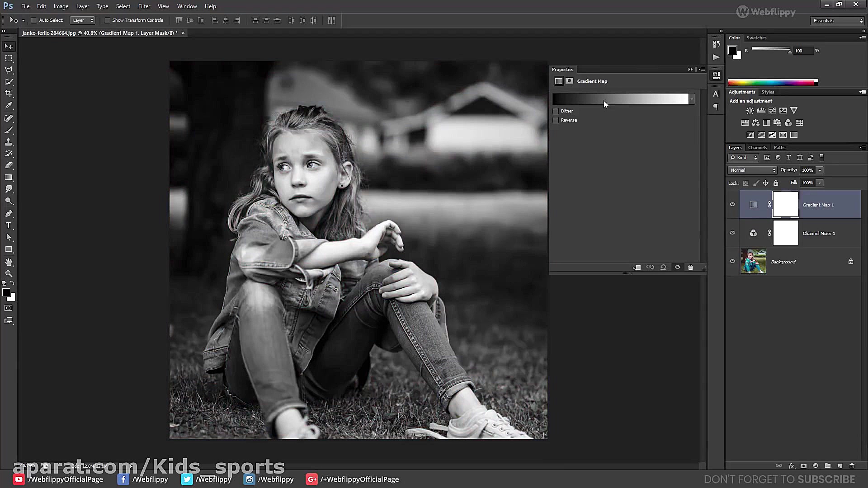Screen dimensions: 868x488
Task: Enable the Dither checkbox
Action: (556, 111)
